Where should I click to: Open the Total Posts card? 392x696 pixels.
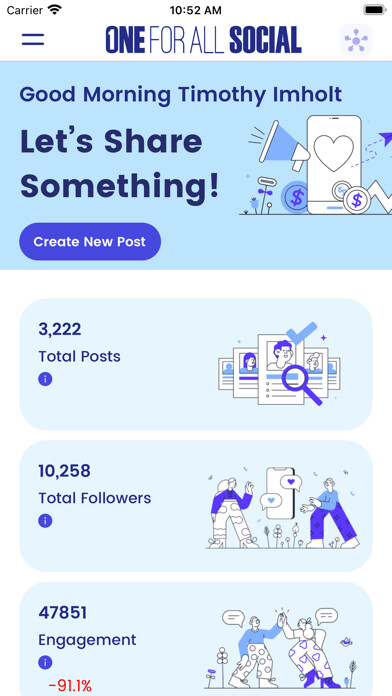(196, 364)
